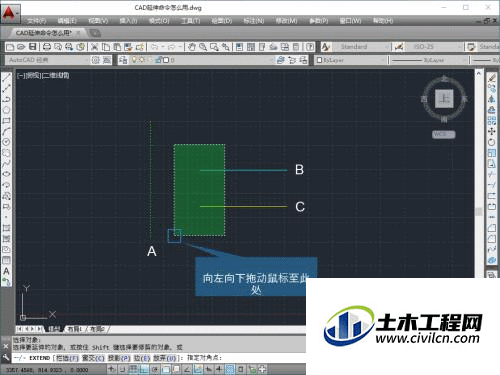
Task: Select the Rotate tool in Modify toolbar
Action: pyautogui.click(x=492, y=142)
